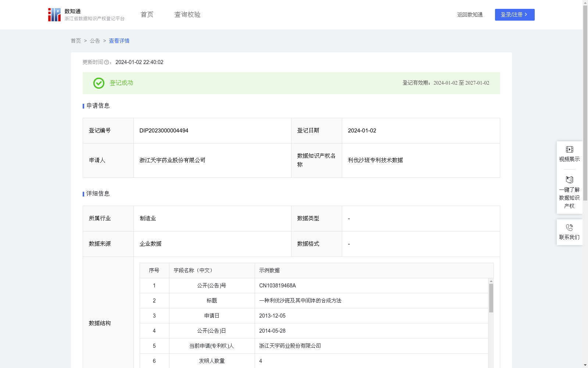This screenshot has height=368, width=588.
Task: Select registration number DIP2023000004494
Action: click(x=164, y=131)
